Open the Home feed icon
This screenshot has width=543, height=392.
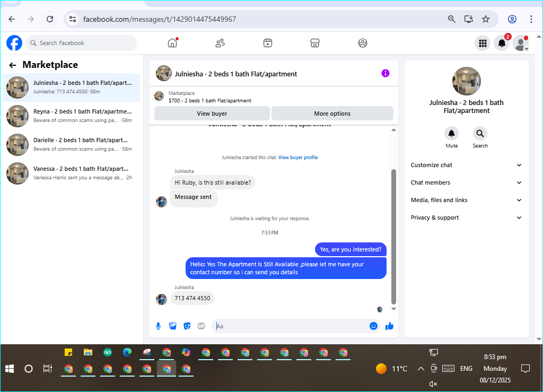pyautogui.click(x=172, y=43)
